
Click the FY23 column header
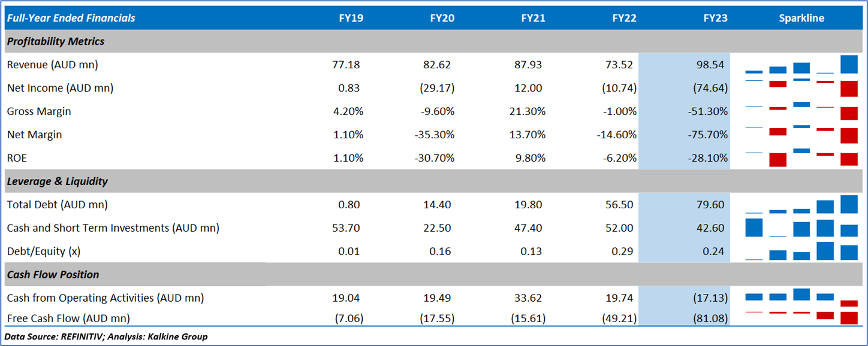715,18
